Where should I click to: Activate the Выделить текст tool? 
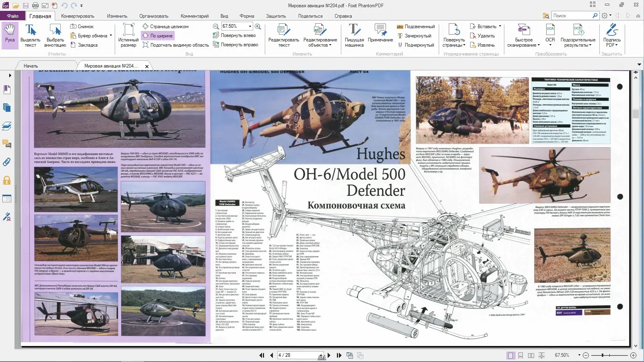tap(31, 35)
